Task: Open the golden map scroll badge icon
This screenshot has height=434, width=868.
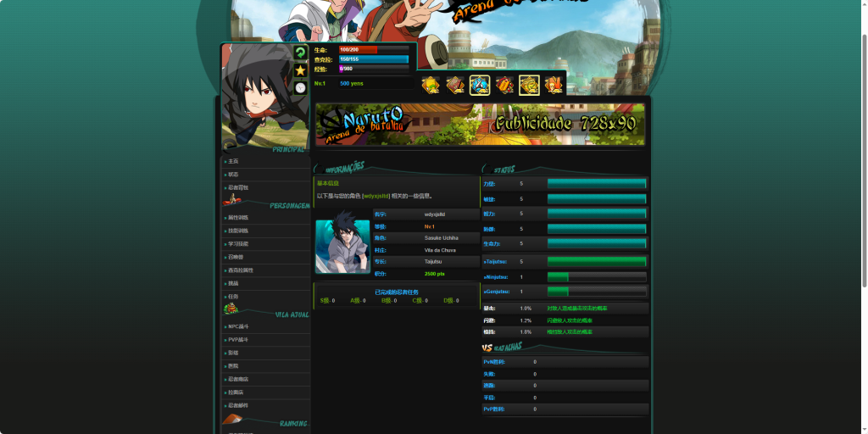Action: coord(529,86)
